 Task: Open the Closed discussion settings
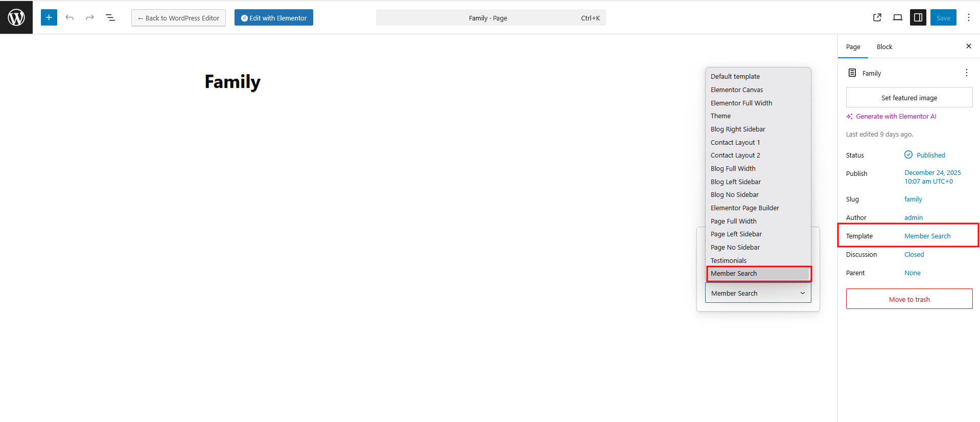tap(914, 254)
